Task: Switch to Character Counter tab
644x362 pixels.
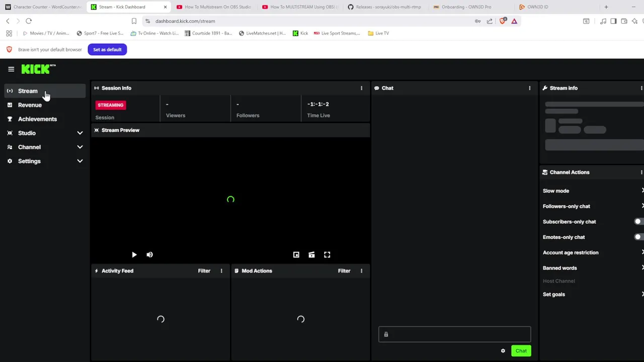Action: pos(44,7)
